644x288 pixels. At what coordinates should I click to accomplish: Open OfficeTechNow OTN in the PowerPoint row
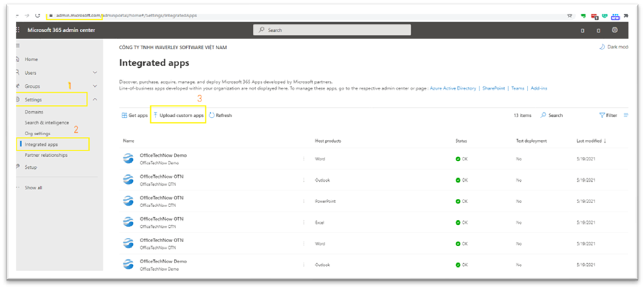click(x=162, y=197)
